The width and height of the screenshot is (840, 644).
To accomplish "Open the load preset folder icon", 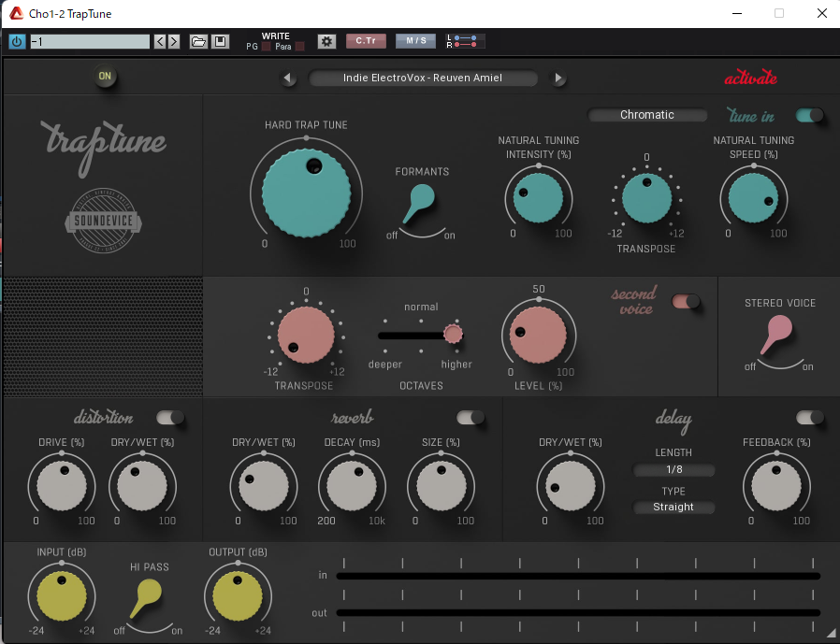I will (x=198, y=41).
